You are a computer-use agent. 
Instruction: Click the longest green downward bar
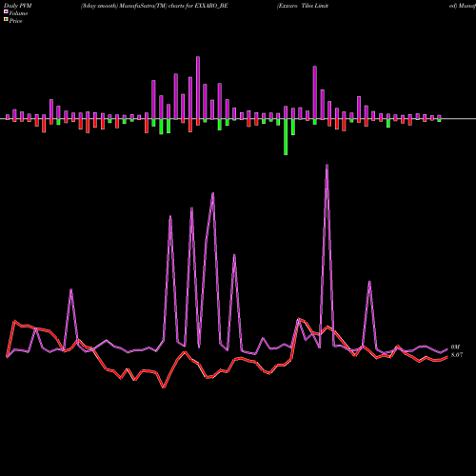click(286, 137)
